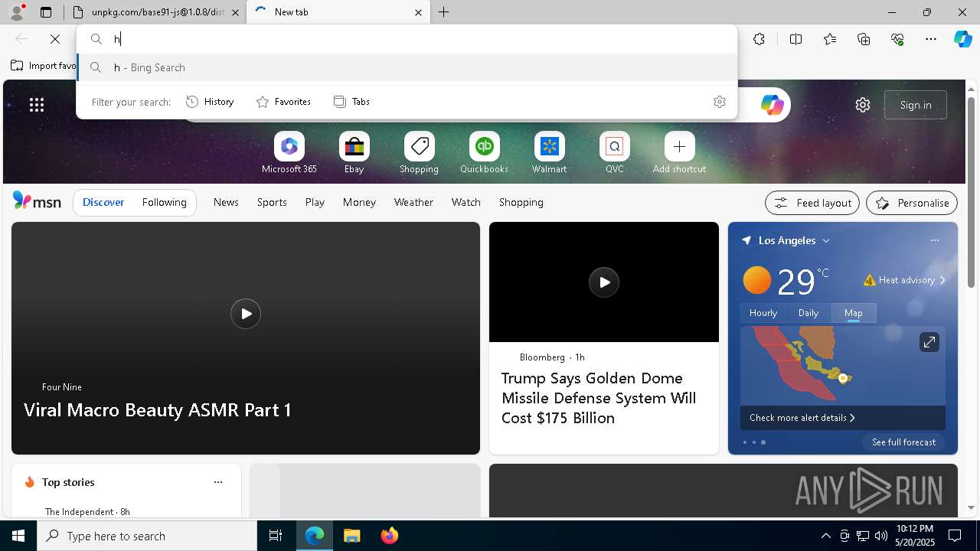The width and height of the screenshot is (980, 551).
Task: Close the unpkg.com tab
Action: click(x=235, y=12)
